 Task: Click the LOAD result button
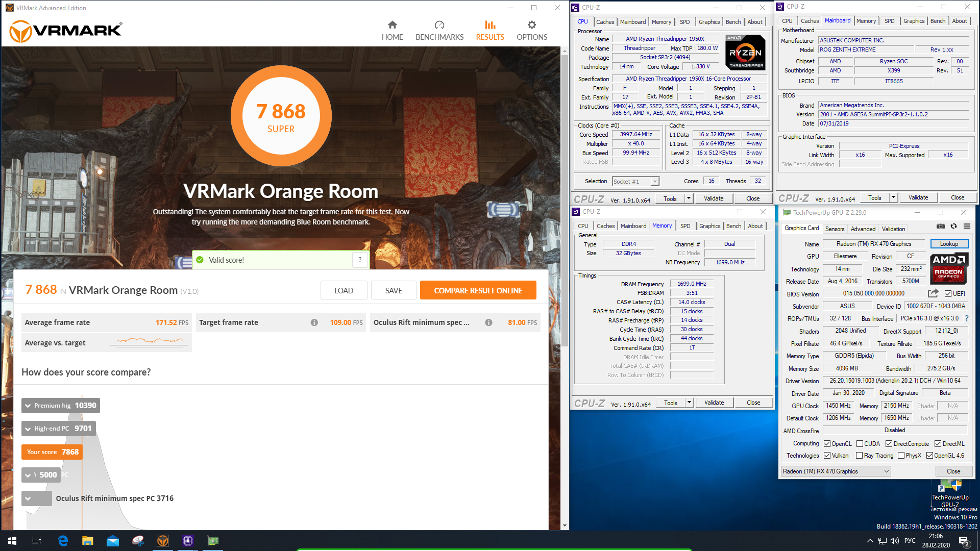click(344, 290)
